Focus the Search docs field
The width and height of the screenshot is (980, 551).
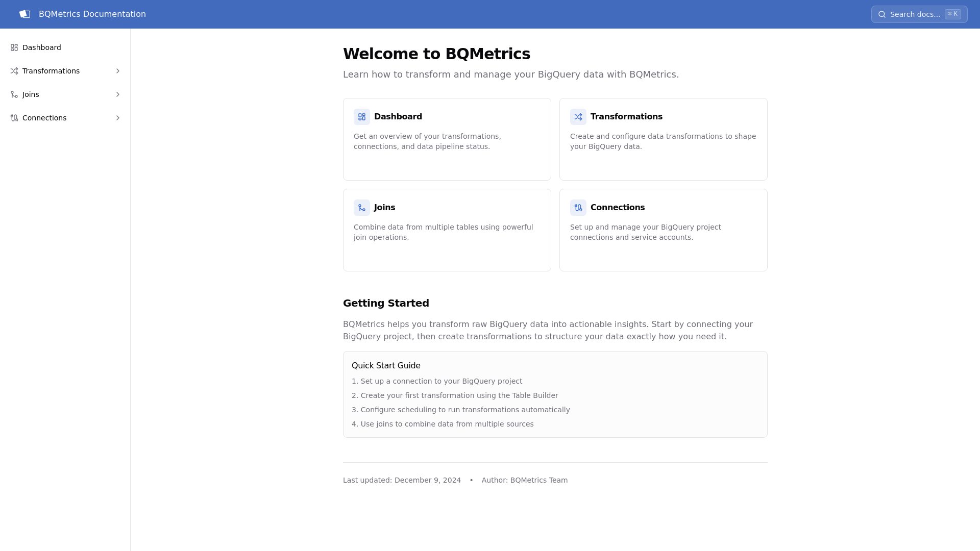tap(919, 14)
